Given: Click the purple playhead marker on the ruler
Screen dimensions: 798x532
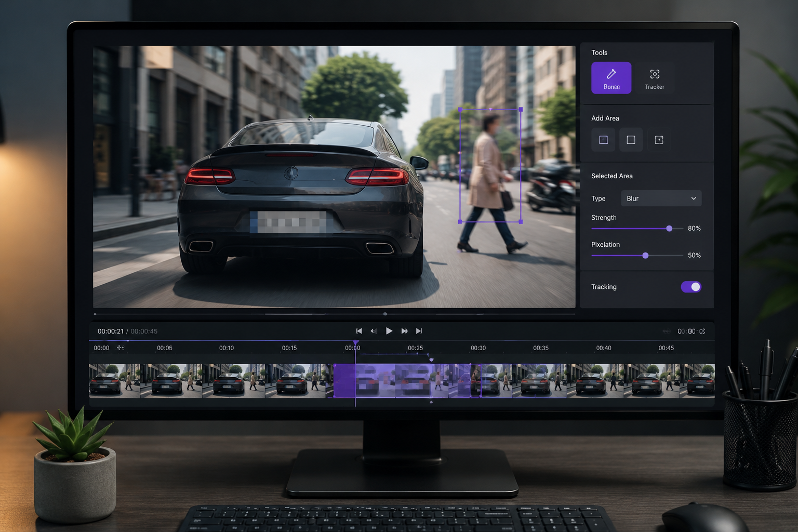Looking at the screenshot, I should 355,343.
